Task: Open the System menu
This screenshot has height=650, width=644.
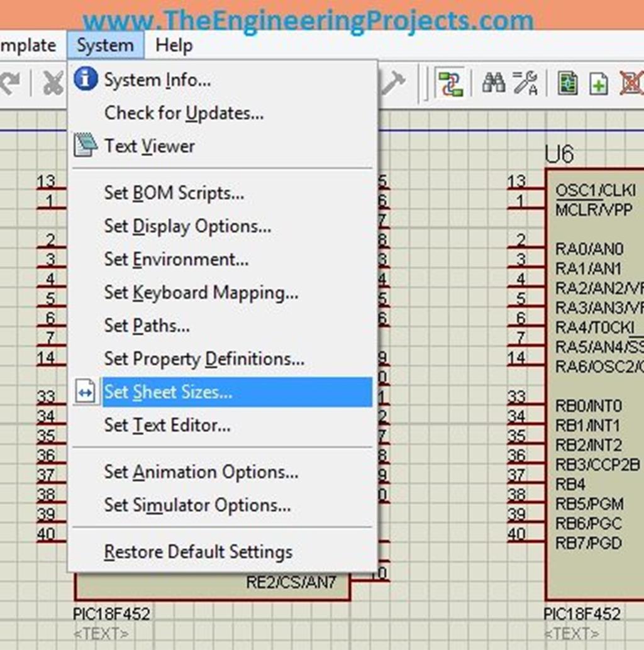Action: (x=104, y=45)
